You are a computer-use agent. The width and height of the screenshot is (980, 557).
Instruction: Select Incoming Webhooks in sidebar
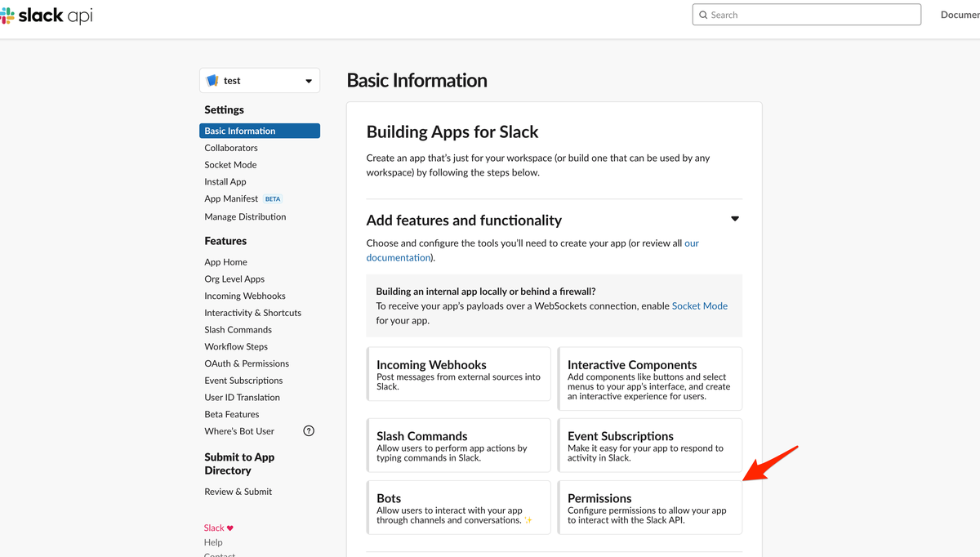(245, 296)
